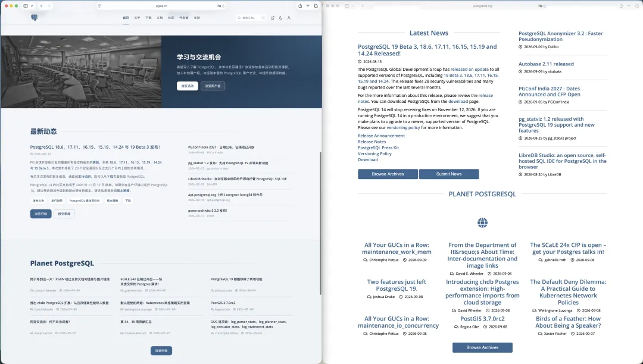
Task: Reload the pgsql.cc page
Action: tap(223, 6)
